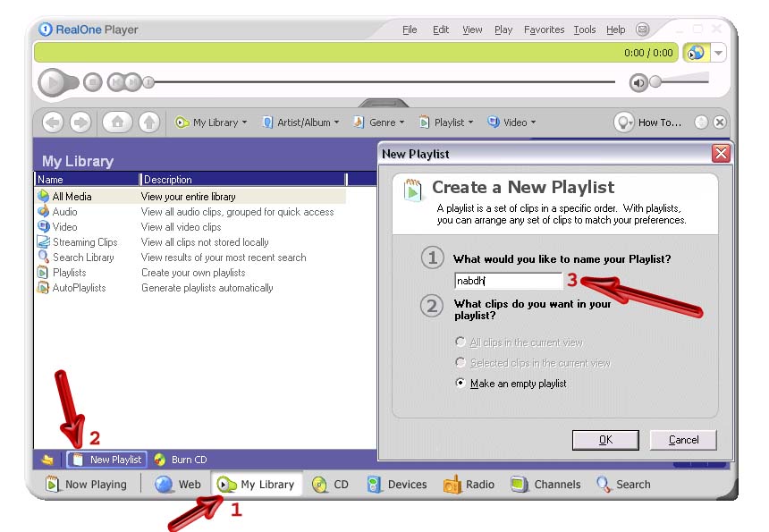Image resolution: width=769 pixels, height=532 pixels.
Task: Click the round toggle pane icon beside X
Action: (x=701, y=122)
